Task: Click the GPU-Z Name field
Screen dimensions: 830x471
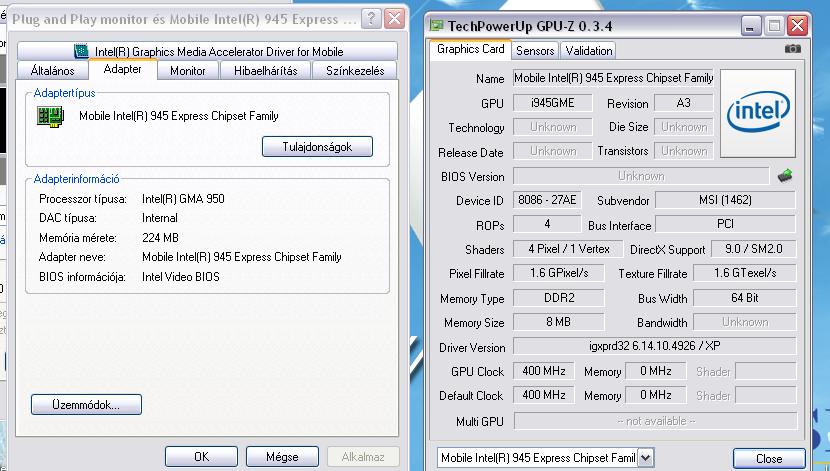Action: [x=613, y=78]
